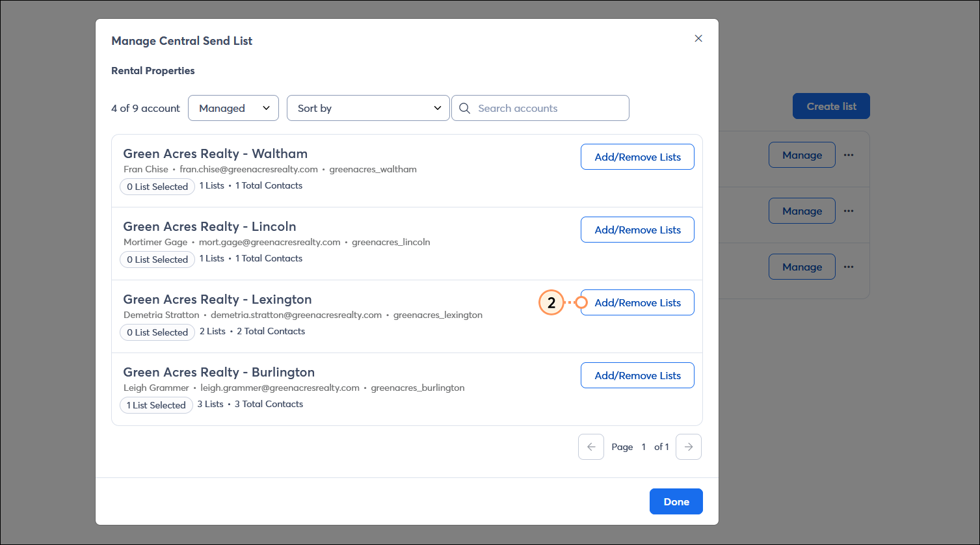Click the 1 List Selected badge for Burlington
The width and height of the screenshot is (980, 545).
(156, 405)
